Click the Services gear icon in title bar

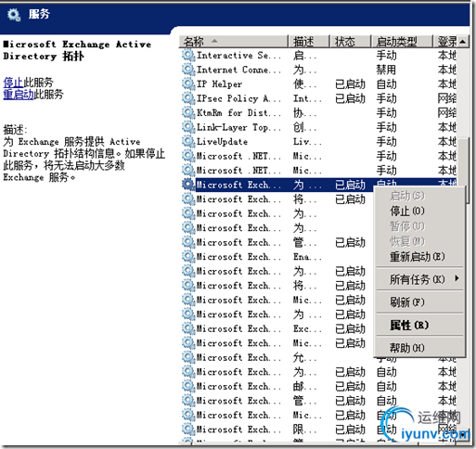(x=14, y=14)
